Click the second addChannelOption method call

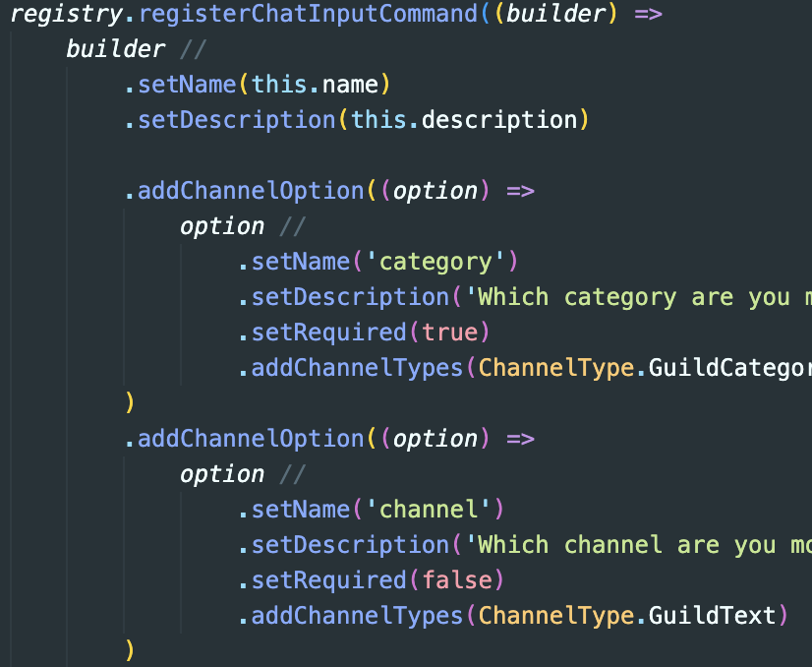(251, 439)
